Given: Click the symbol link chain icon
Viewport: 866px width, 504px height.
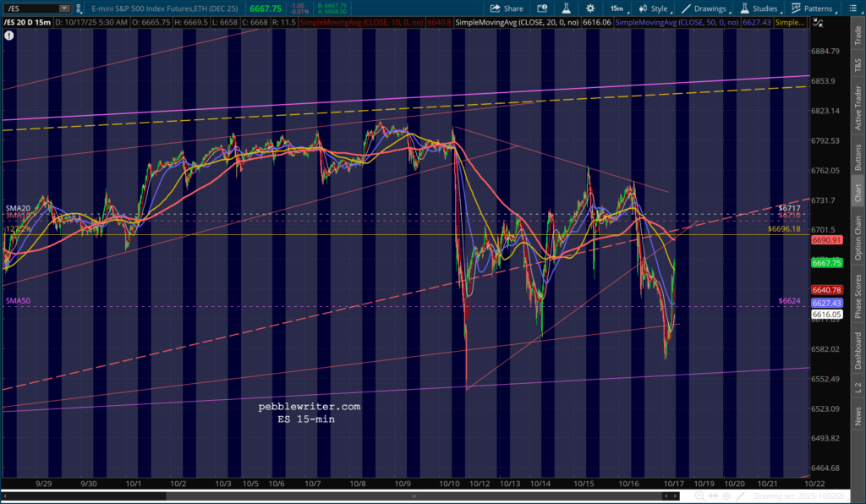Looking at the screenshot, I should [79, 8].
